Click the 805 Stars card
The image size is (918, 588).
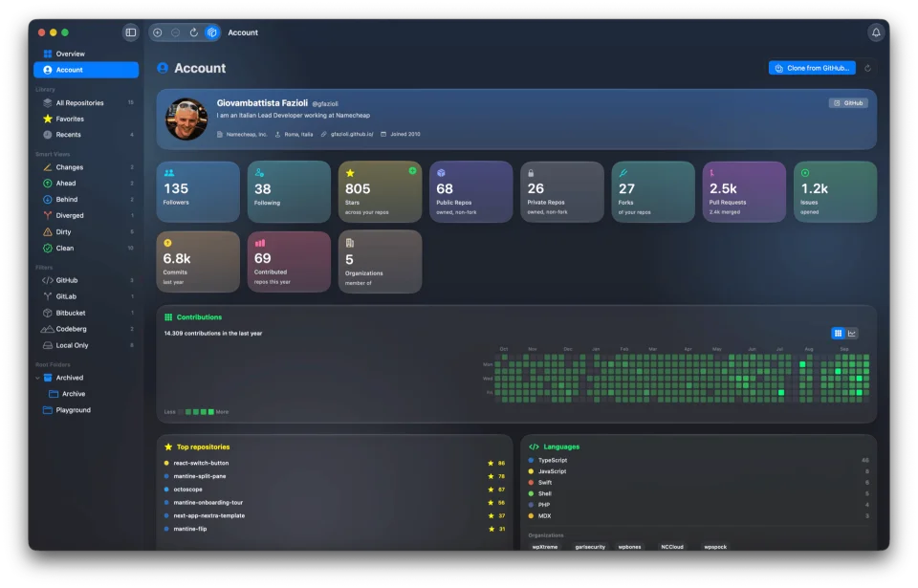(380, 191)
